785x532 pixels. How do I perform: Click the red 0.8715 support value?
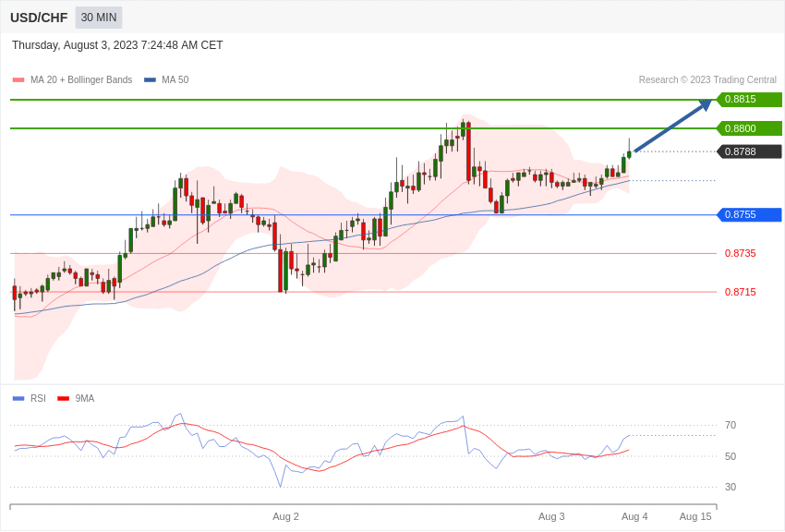(741, 292)
